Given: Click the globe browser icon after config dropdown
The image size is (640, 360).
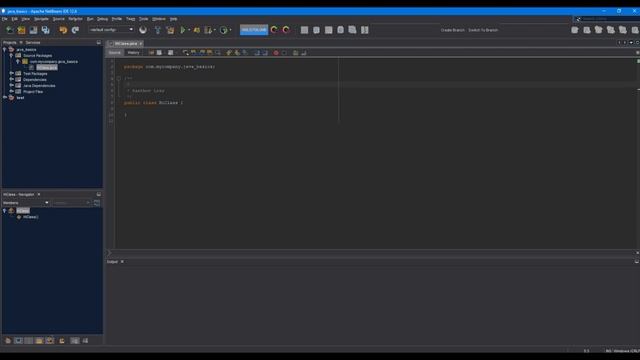Looking at the screenshot, I should [143, 30].
